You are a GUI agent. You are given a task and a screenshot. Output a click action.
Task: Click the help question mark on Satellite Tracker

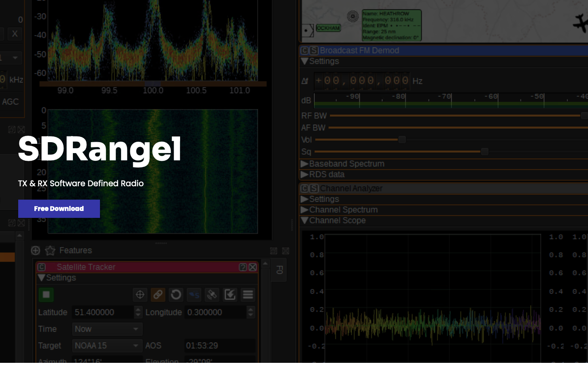tap(243, 267)
